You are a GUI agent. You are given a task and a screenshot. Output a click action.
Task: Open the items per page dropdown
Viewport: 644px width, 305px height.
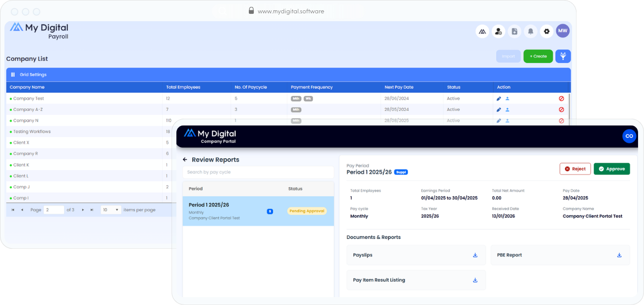[111, 210]
